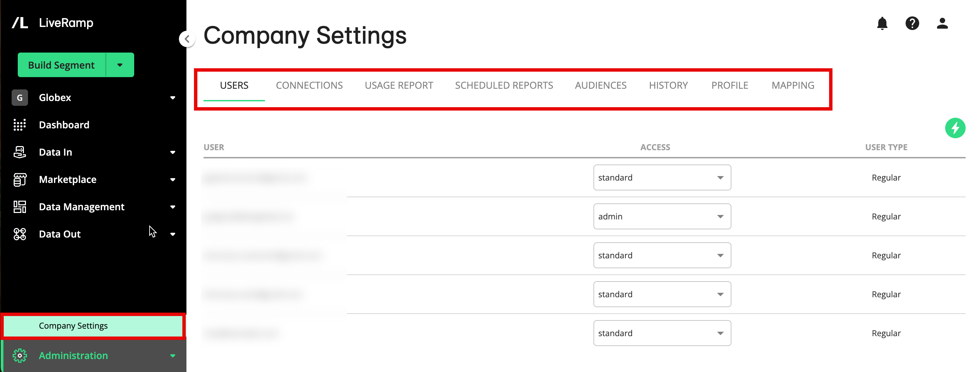Expand the Build Segment dropdown arrow
The width and height of the screenshot is (980, 372).
pyautogui.click(x=120, y=65)
